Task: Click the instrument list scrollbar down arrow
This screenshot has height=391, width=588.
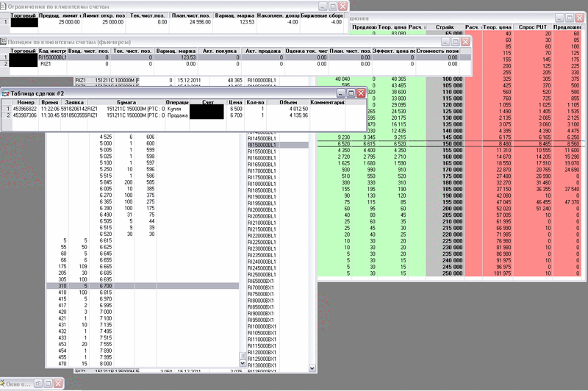Action: point(312,368)
